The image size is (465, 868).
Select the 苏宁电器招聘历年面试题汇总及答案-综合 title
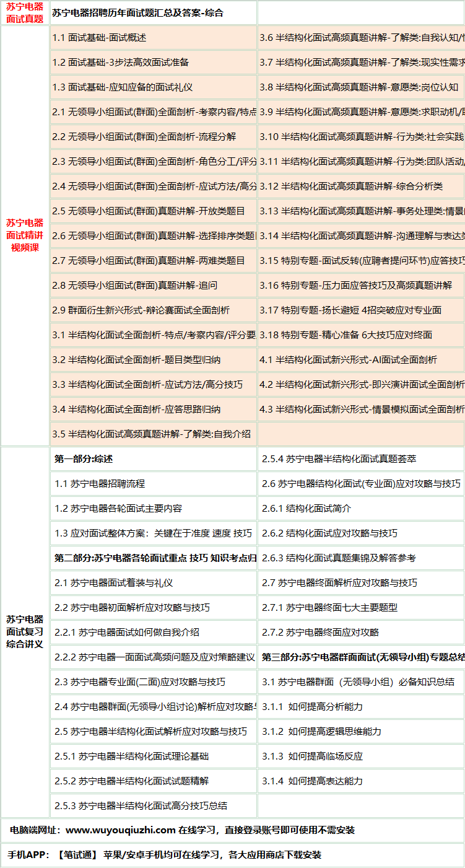pyautogui.click(x=137, y=12)
